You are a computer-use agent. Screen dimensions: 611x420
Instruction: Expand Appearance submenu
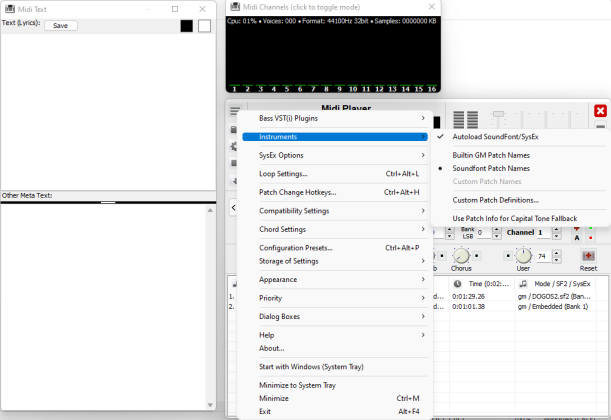pos(335,279)
